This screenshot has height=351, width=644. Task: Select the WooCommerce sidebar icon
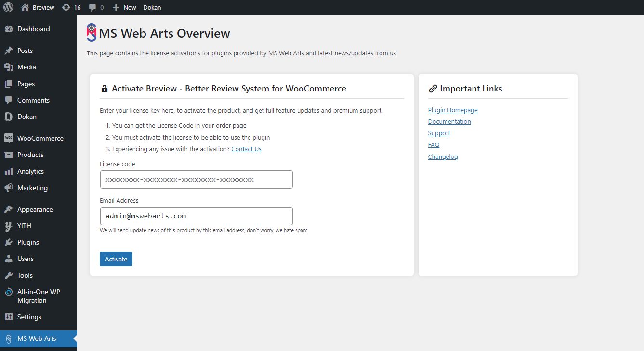pyautogui.click(x=9, y=138)
